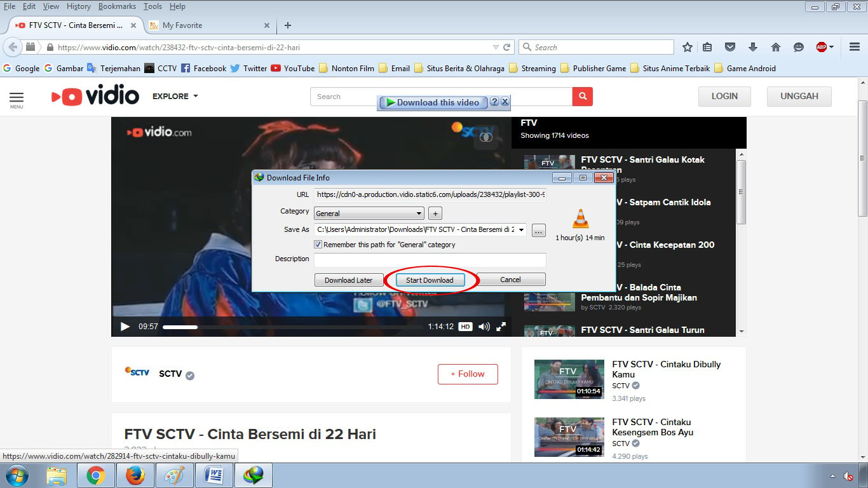This screenshot has height=488, width=868.
Task: Add new category with plus button
Action: (x=435, y=213)
